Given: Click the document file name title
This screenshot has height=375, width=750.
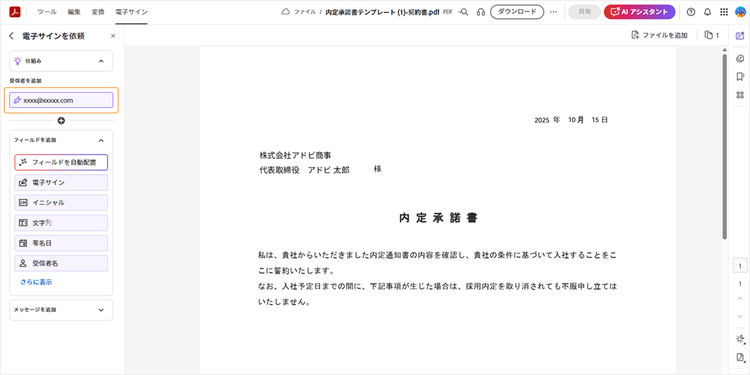Looking at the screenshot, I should [382, 12].
